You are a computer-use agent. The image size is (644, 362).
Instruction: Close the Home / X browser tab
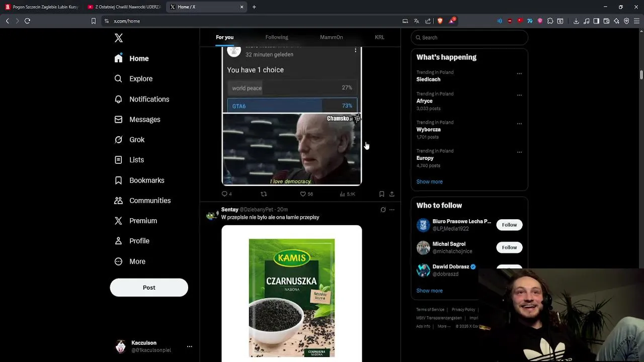pyautogui.click(x=242, y=7)
